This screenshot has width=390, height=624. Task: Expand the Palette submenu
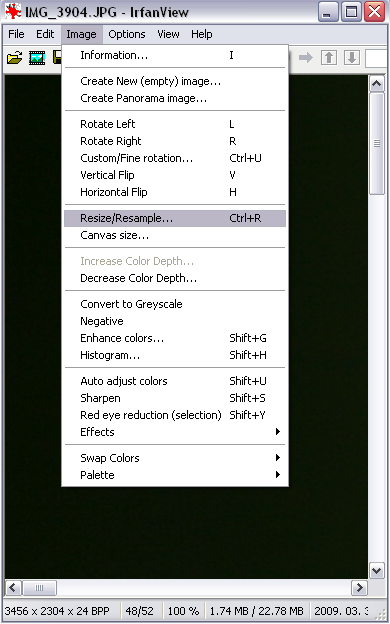click(175, 475)
